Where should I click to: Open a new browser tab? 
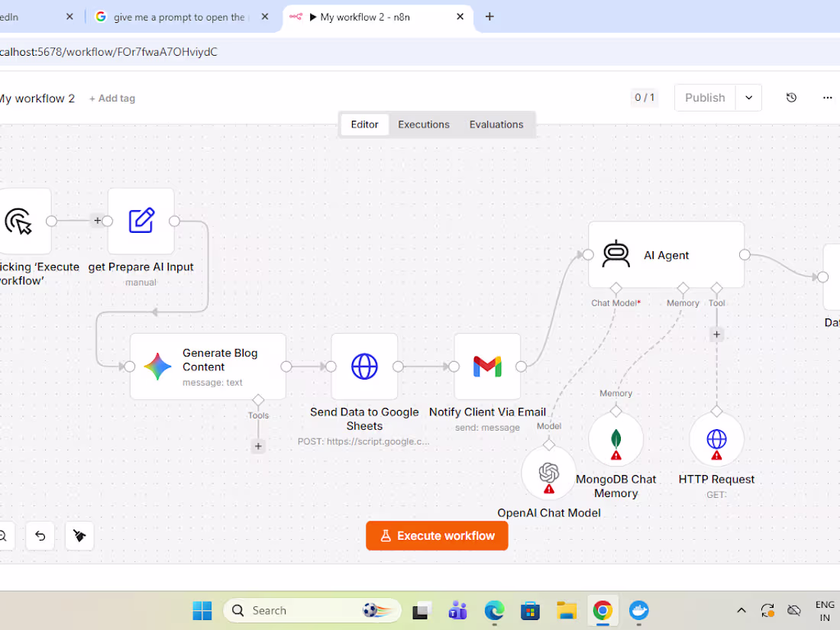pos(489,17)
